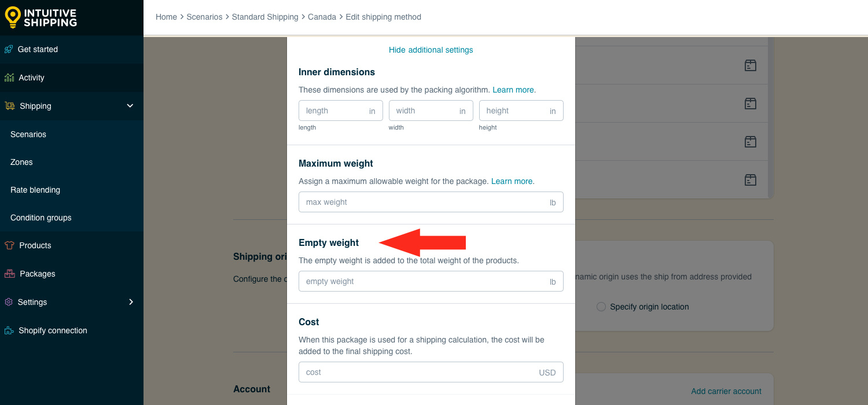This screenshot has height=405, width=868.
Task: Open Rate blending in the sidebar
Action: 35,190
